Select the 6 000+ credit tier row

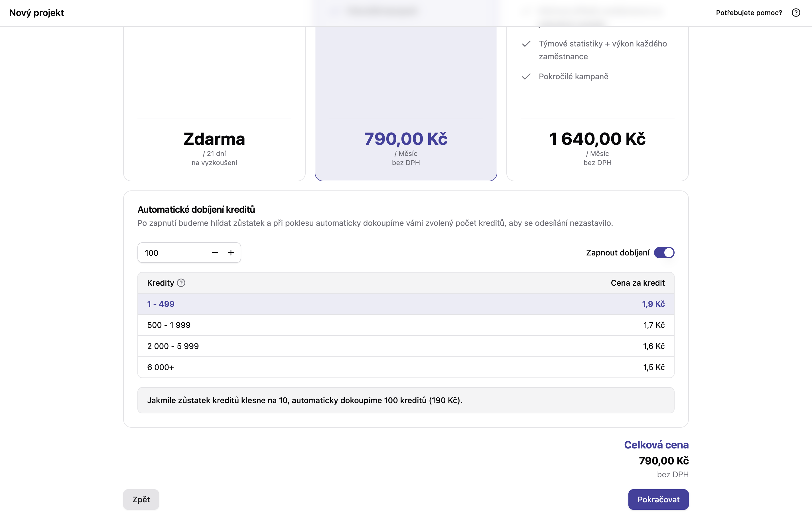(406, 367)
